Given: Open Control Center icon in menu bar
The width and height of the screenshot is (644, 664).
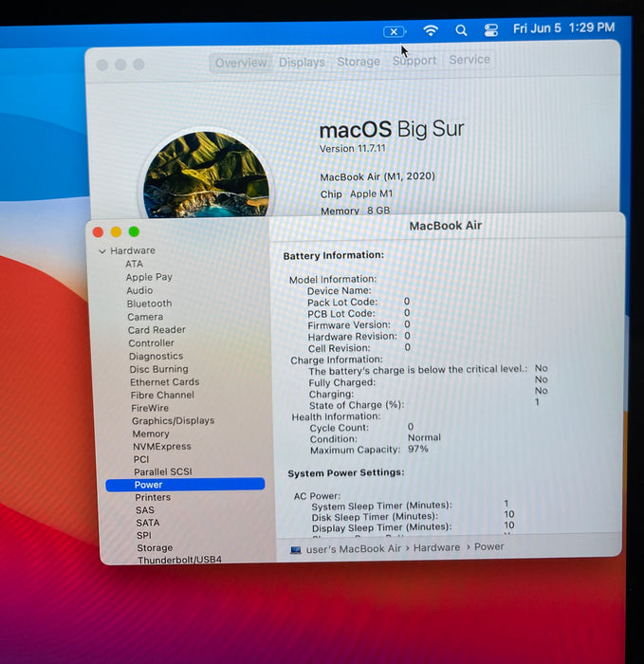Looking at the screenshot, I should [490, 29].
